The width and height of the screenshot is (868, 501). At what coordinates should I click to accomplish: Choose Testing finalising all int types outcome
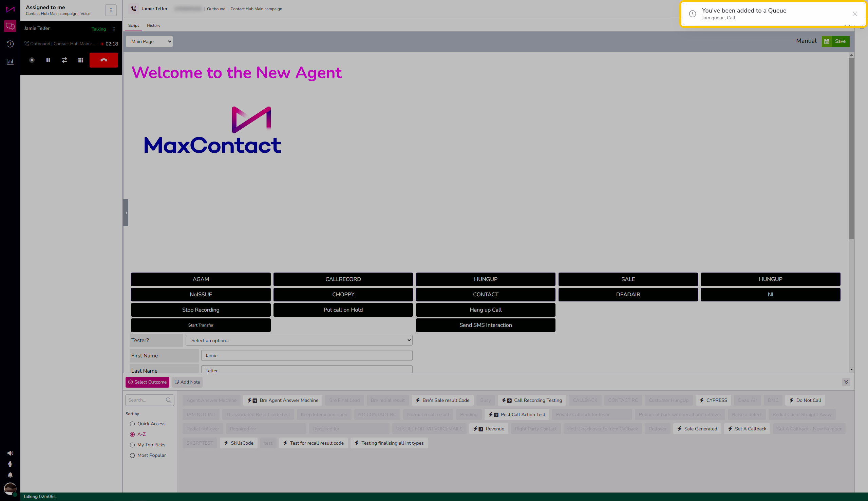coord(389,443)
